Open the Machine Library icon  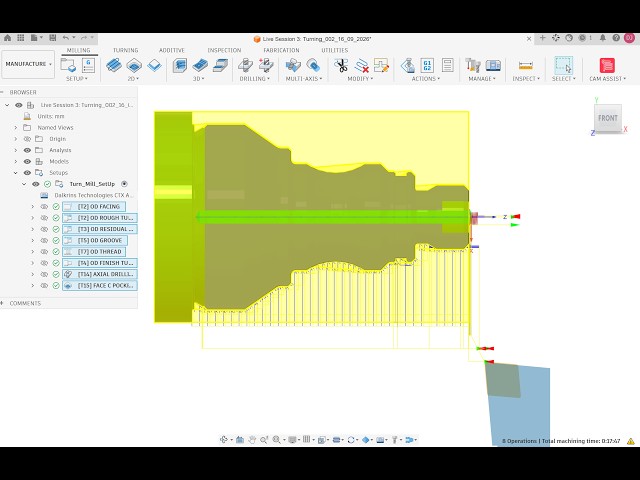493,65
